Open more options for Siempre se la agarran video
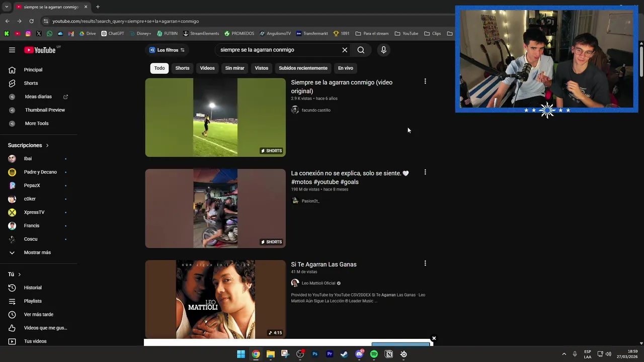This screenshot has width=644, height=362. point(425,81)
